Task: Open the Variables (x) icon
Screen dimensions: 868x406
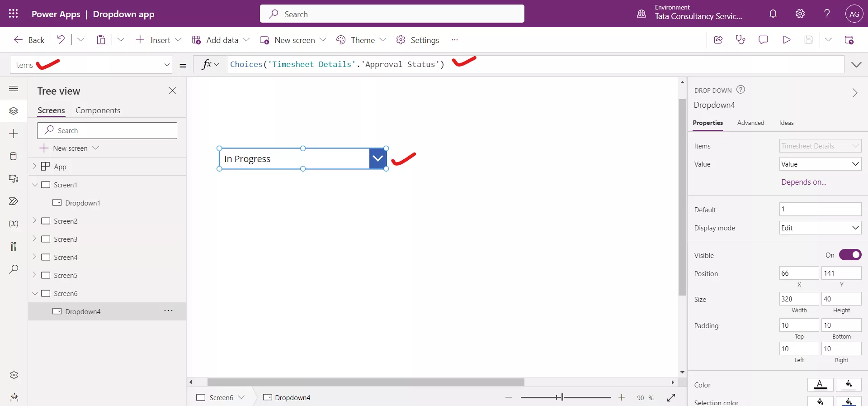Action: (14, 224)
